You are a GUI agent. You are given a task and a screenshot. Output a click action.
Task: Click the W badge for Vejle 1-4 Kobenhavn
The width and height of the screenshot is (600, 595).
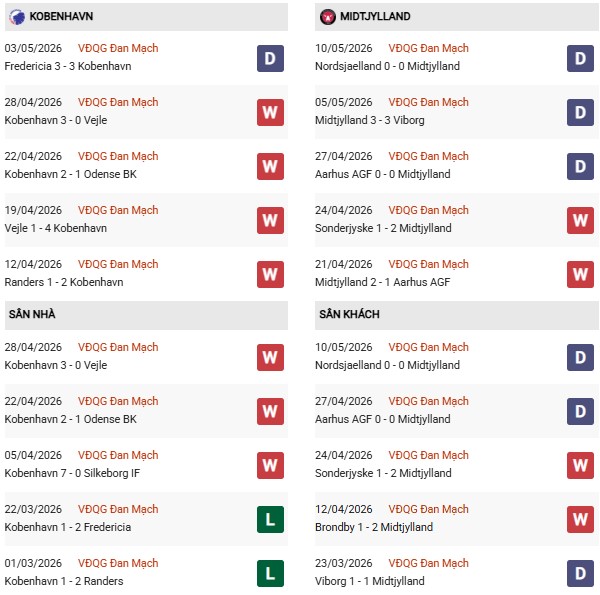click(270, 220)
